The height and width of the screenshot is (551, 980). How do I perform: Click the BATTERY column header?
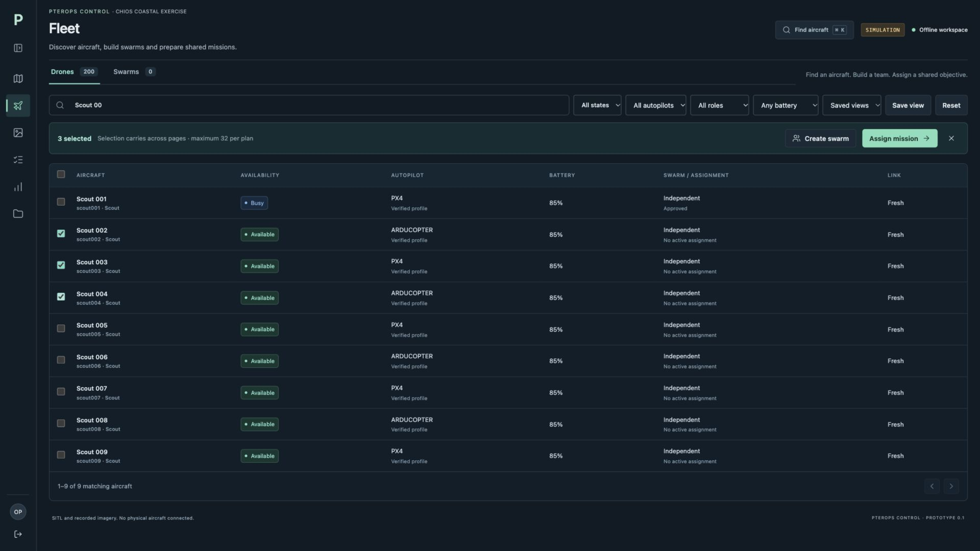pyautogui.click(x=561, y=175)
